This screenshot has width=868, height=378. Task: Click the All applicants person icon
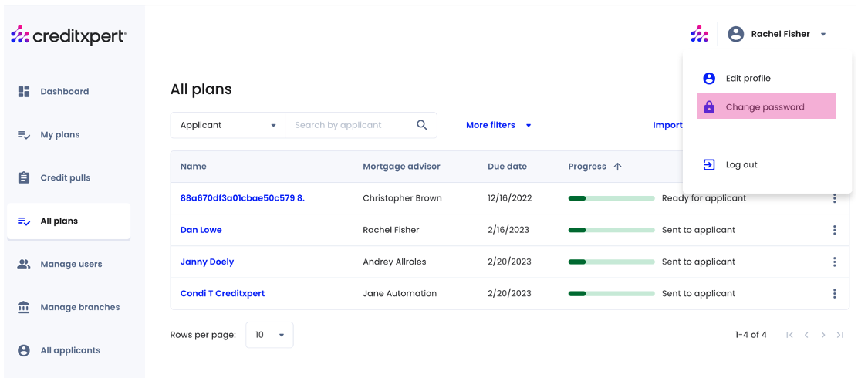(x=24, y=350)
